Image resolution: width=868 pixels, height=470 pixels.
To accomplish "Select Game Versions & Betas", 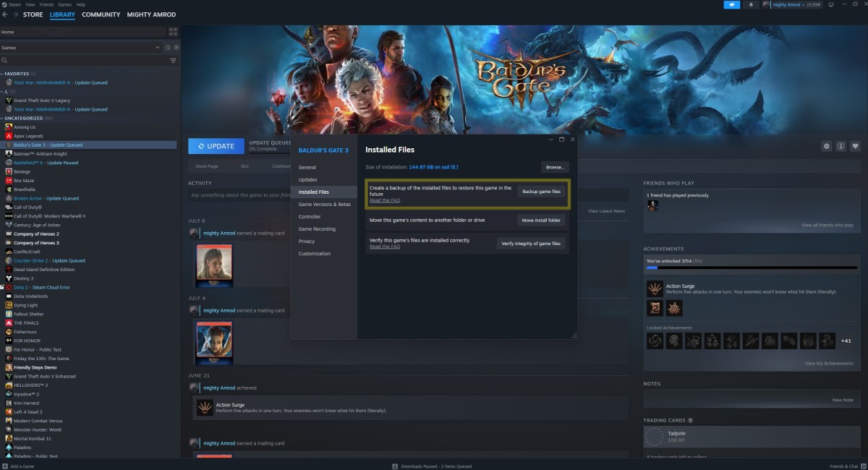I will [x=325, y=204].
